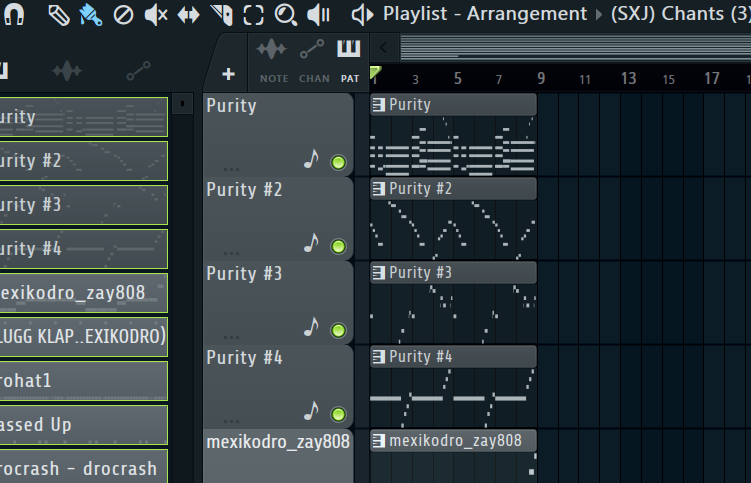Click the small picker scroll handle
751x483 pixels.
click(x=182, y=104)
